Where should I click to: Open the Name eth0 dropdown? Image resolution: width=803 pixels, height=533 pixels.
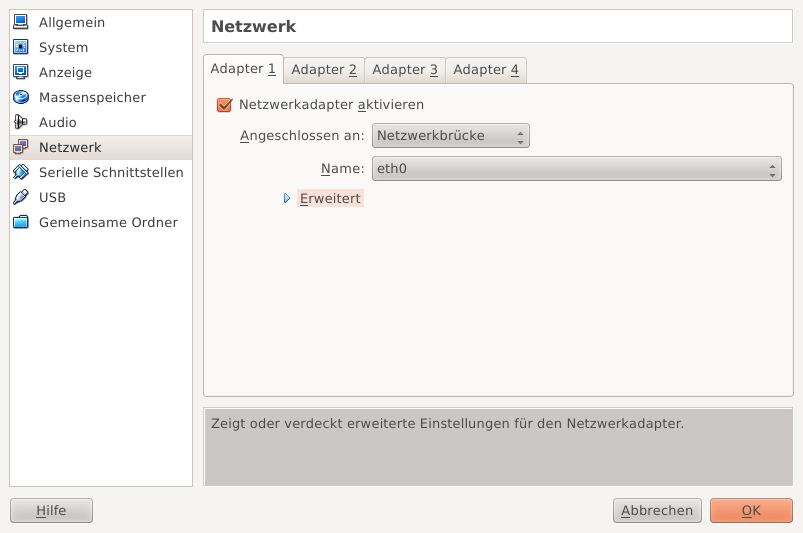coord(576,169)
